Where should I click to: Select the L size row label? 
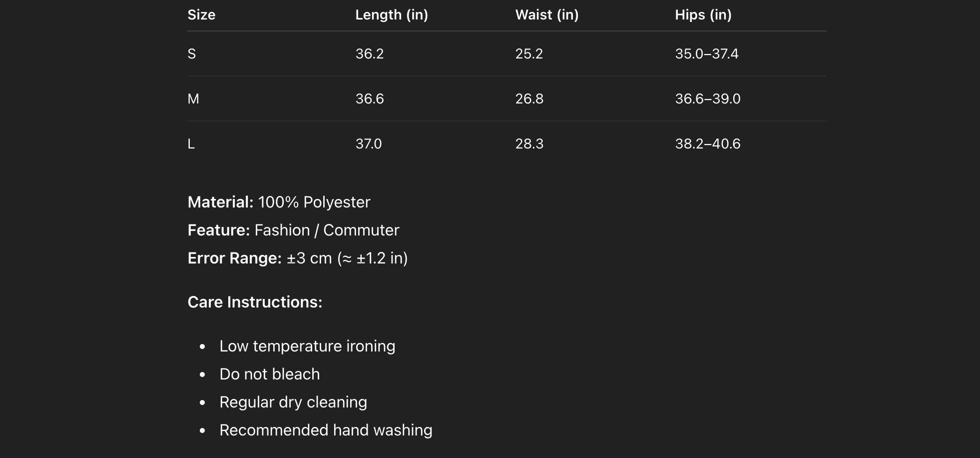(x=191, y=144)
